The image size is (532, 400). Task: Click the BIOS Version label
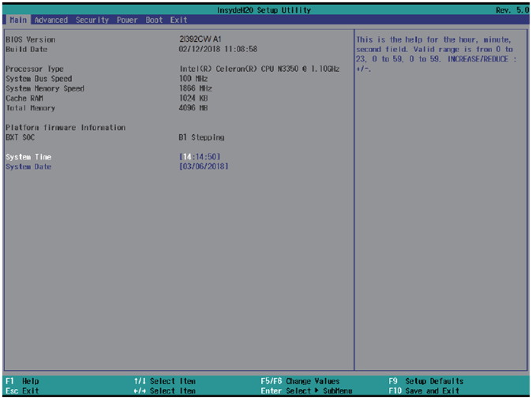tap(31, 39)
